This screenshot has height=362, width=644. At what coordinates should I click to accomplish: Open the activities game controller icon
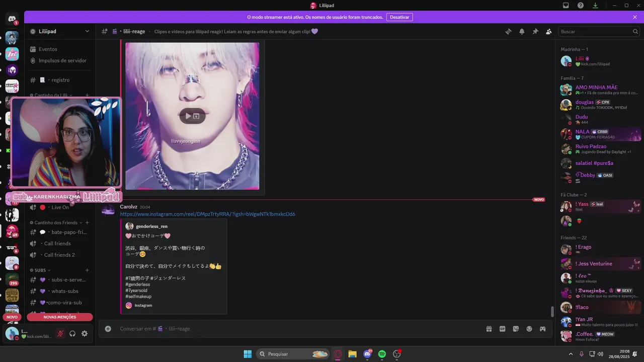[542, 329]
